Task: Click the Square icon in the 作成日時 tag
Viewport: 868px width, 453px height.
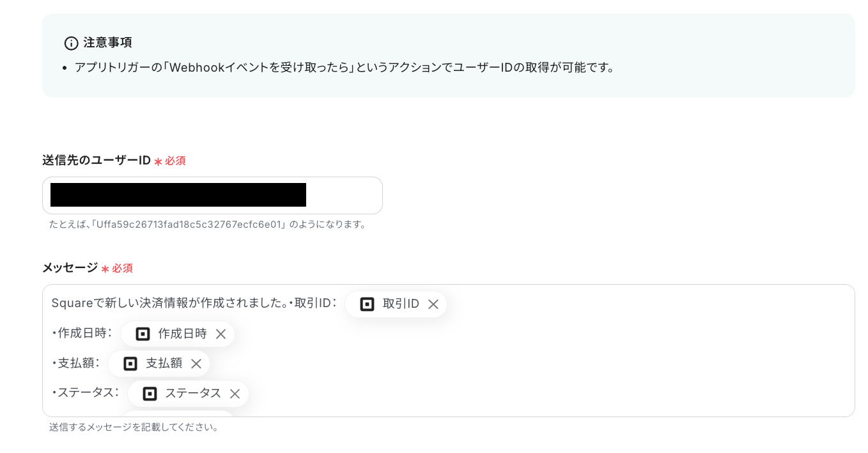Action: pyautogui.click(x=142, y=334)
